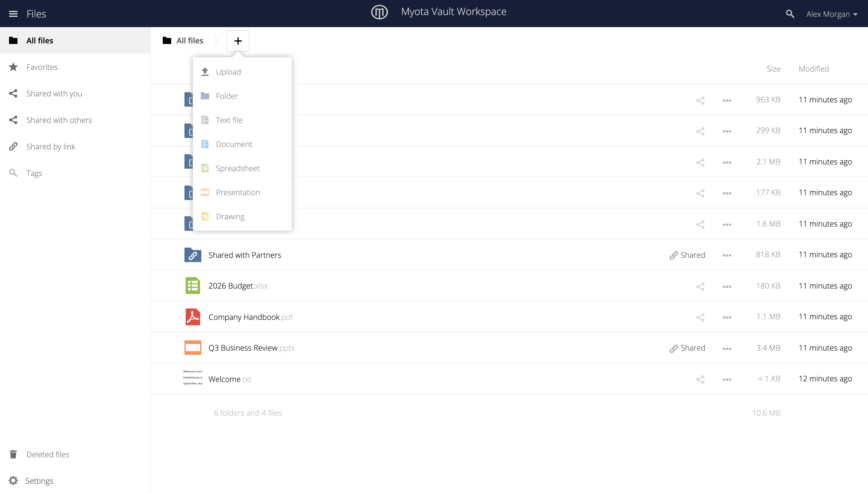
Task: Select All files in sidebar
Action: [75, 40]
